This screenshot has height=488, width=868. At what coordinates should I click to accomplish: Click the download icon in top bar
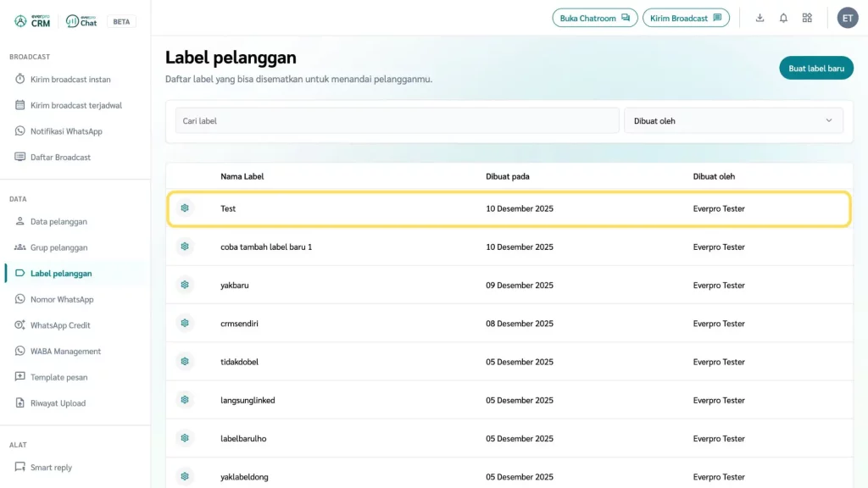[x=759, y=18]
